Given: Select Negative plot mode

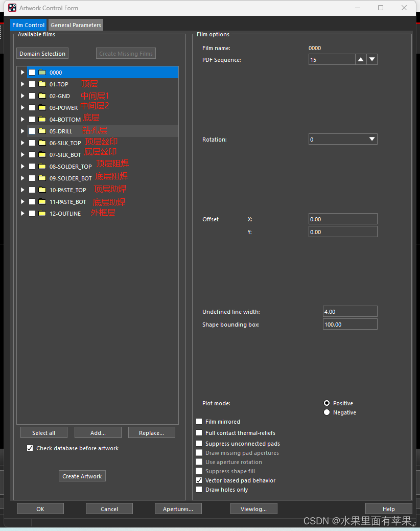Looking at the screenshot, I should (x=327, y=412).
